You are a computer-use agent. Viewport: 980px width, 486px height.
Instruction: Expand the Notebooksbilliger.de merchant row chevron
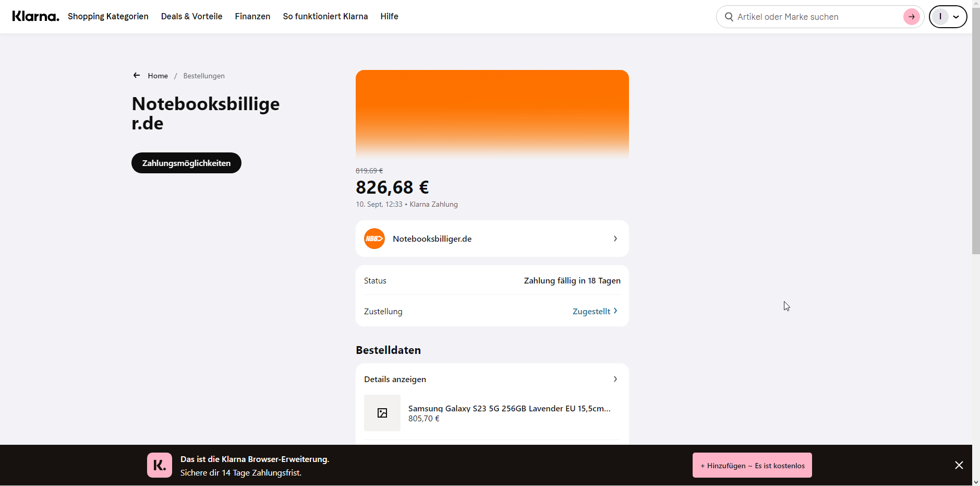[x=615, y=239]
